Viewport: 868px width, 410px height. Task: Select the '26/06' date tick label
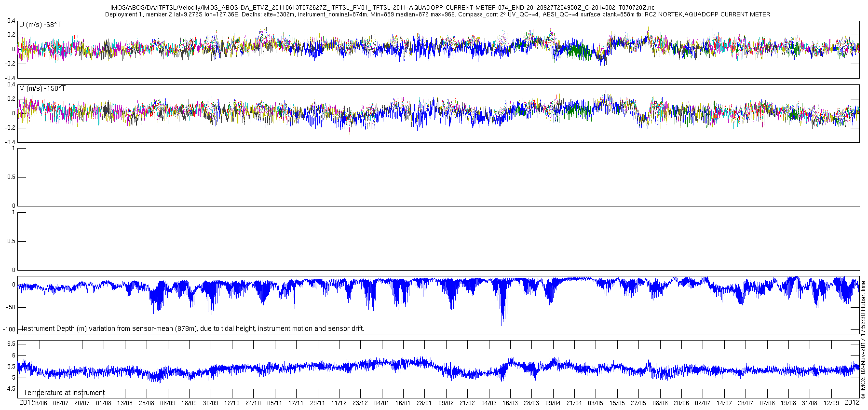tap(40, 403)
